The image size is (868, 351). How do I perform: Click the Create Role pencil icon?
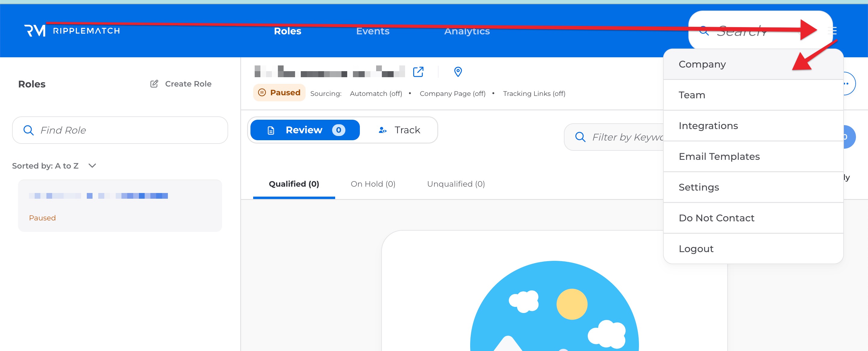(154, 84)
